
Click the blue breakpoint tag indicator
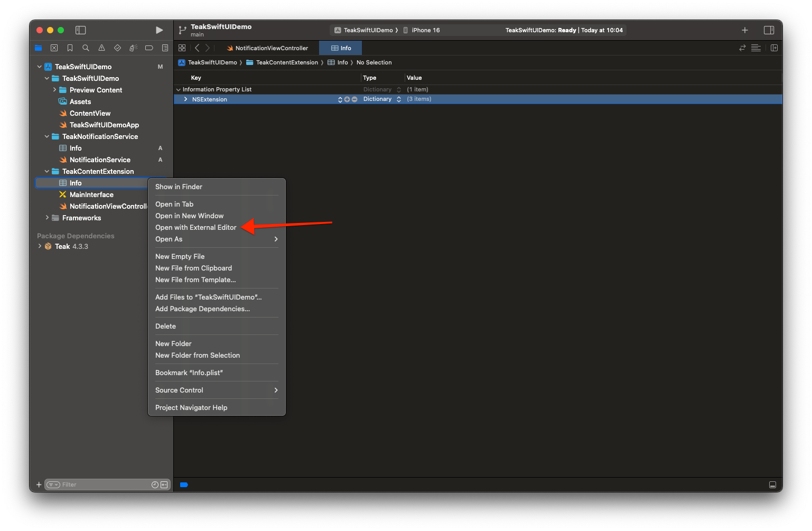(x=184, y=485)
